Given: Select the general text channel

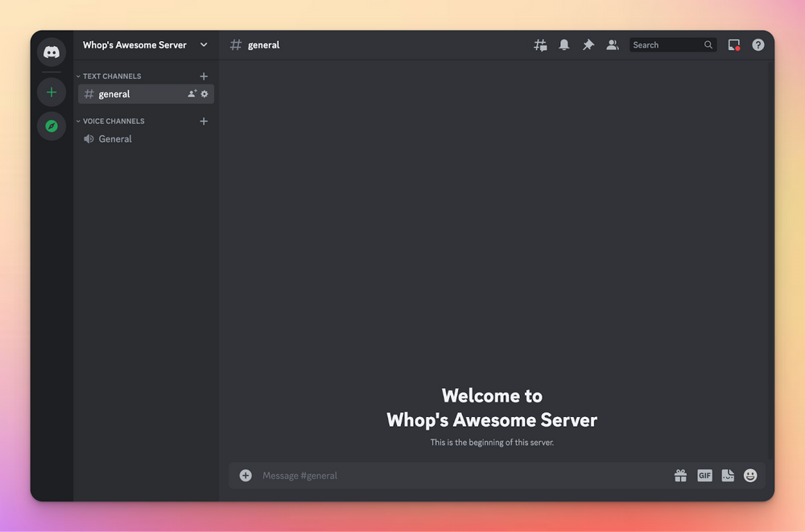Looking at the screenshot, I should pos(115,94).
